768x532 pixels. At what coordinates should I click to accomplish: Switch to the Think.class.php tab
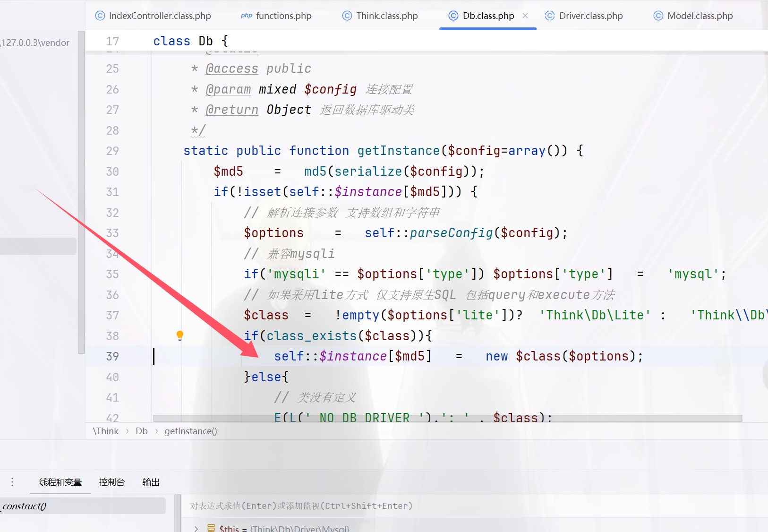pos(380,16)
